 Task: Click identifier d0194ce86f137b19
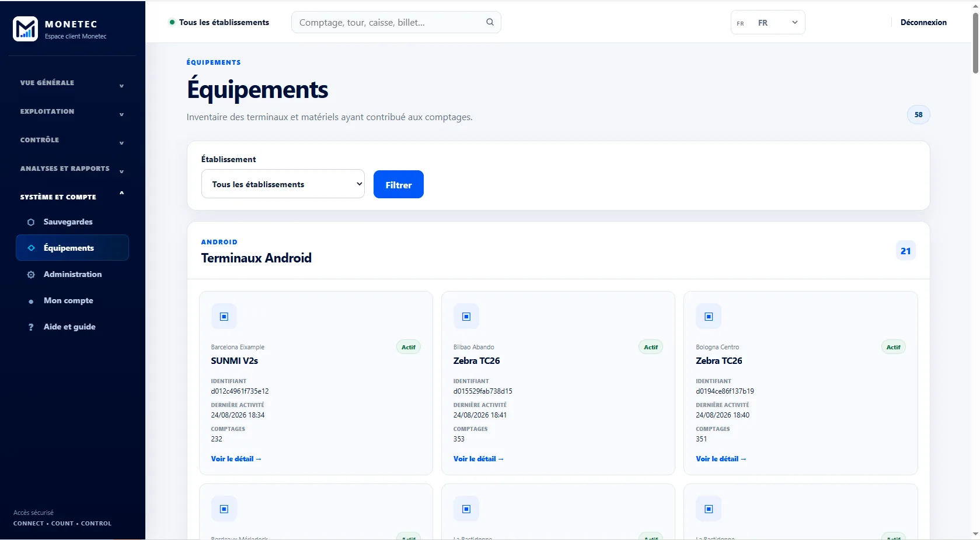(x=725, y=391)
